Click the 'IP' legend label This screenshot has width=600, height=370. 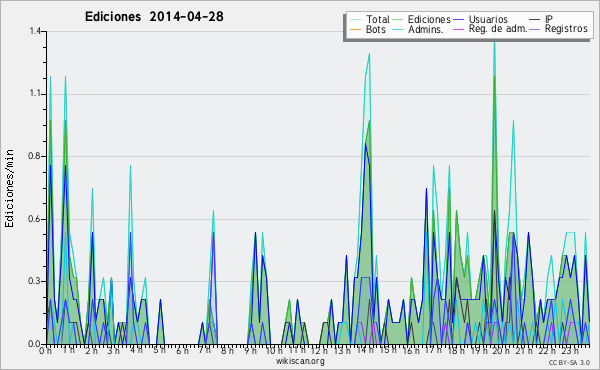pyautogui.click(x=549, y=19)
